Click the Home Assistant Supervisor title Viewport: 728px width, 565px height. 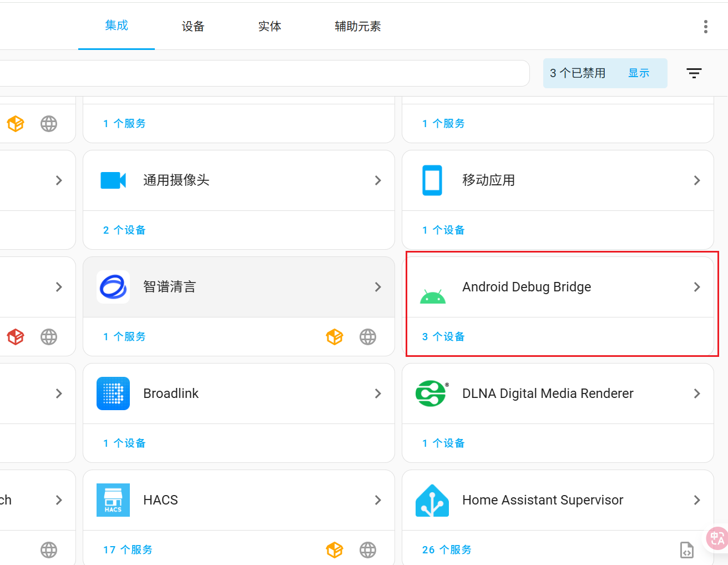(x=543, y=500)
